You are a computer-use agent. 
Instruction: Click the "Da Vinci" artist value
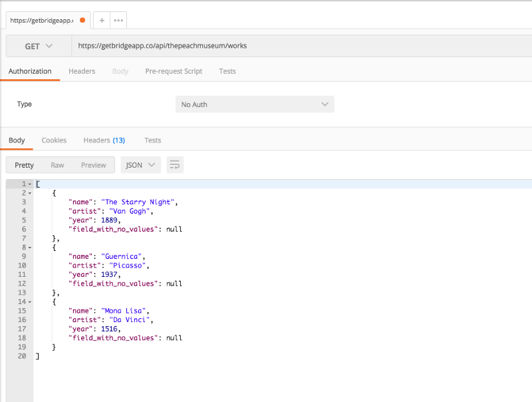(x=129, y=320)
